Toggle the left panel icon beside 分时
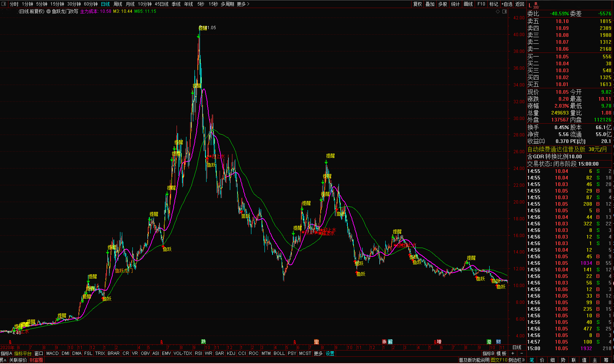Viewport: 614px width, 364px height. 4,4
